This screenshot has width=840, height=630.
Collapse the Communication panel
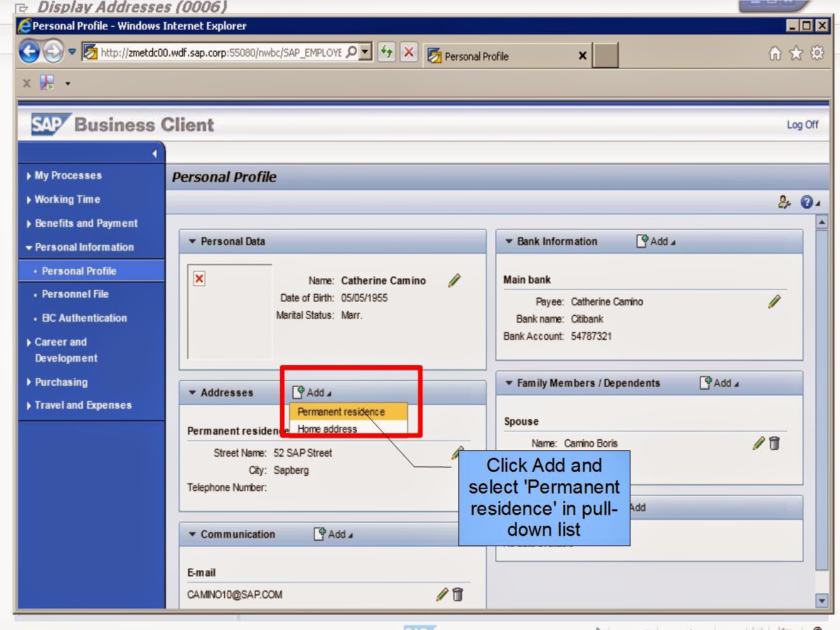coord(192,534)
